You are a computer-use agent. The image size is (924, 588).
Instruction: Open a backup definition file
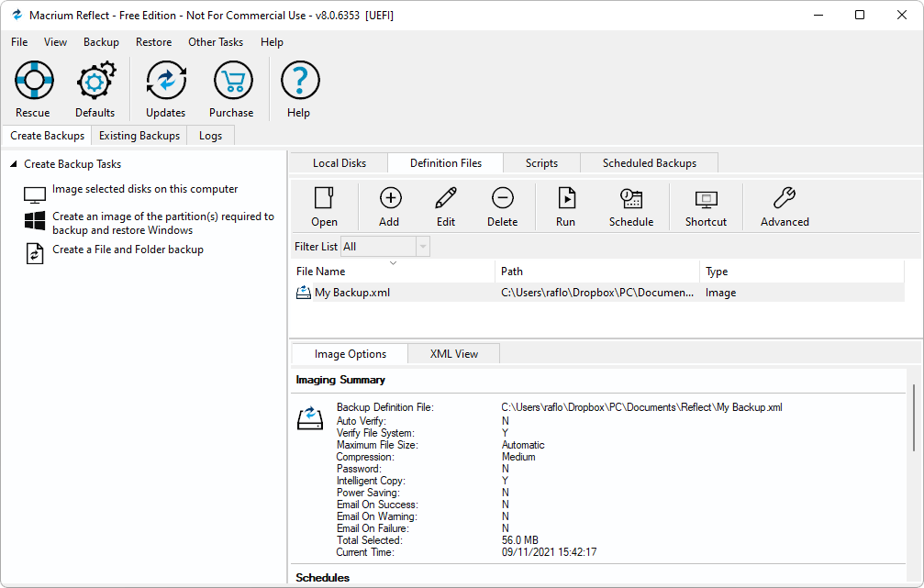(324, 205)
